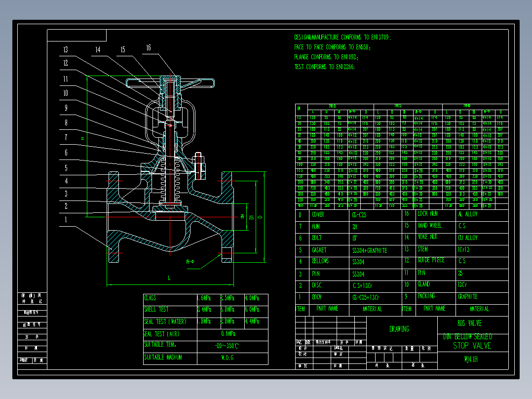Select the dimension label L below the valve
The image size is (532, 399).
coord(169,279)
